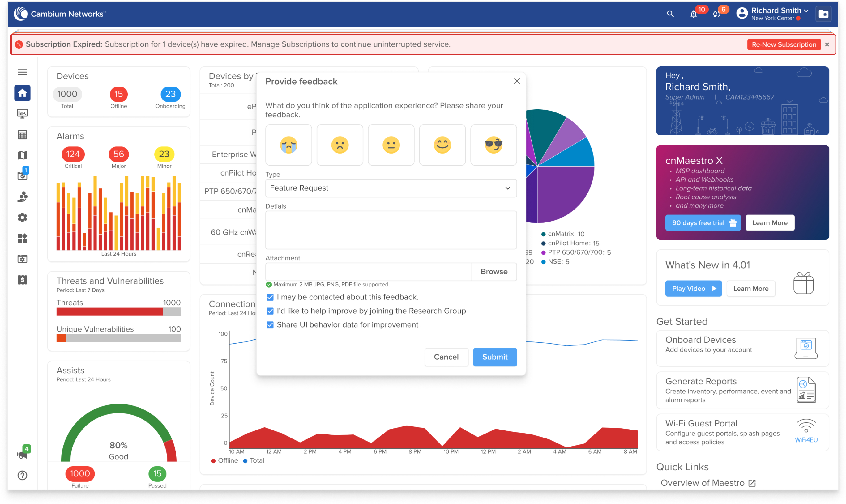The image size is (846, 504).
Task: Uncheck Share UI behavior data checkbox
Action: [x=270, y=325]
